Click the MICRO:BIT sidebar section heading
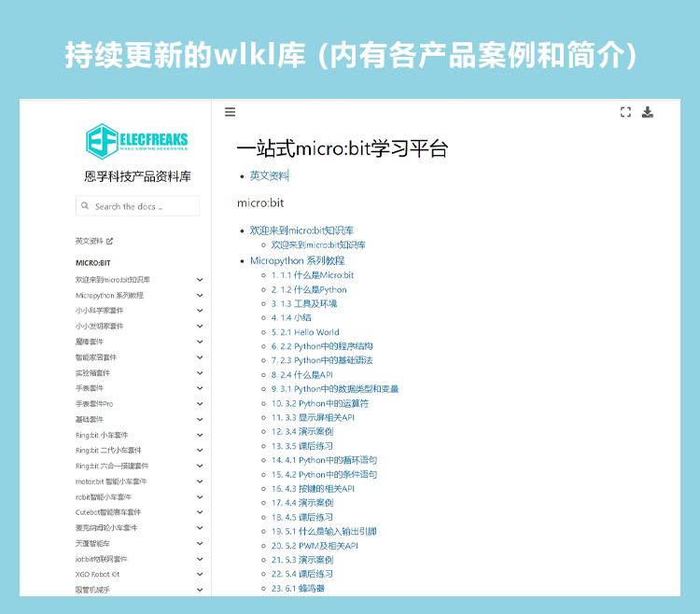This screenshot has width=700, height=614. 92,263
